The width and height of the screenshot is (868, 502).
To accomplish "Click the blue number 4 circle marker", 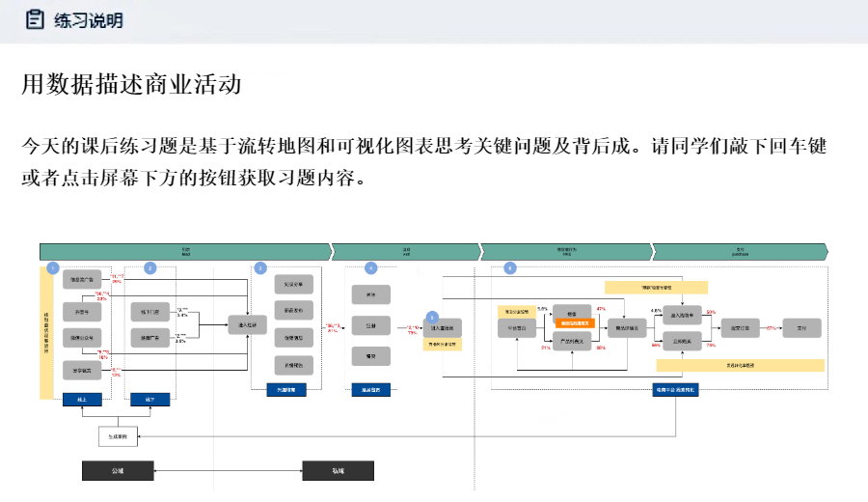I will point(370,267).
